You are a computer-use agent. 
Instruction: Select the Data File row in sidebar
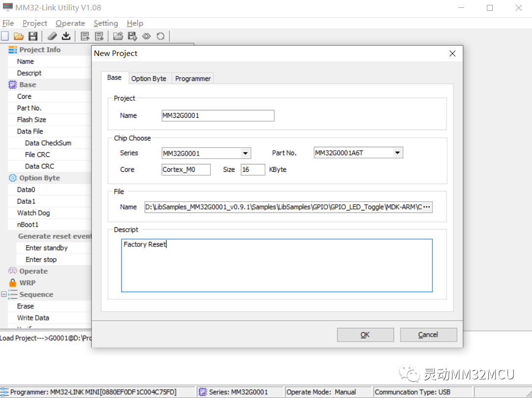click(50, 132)
